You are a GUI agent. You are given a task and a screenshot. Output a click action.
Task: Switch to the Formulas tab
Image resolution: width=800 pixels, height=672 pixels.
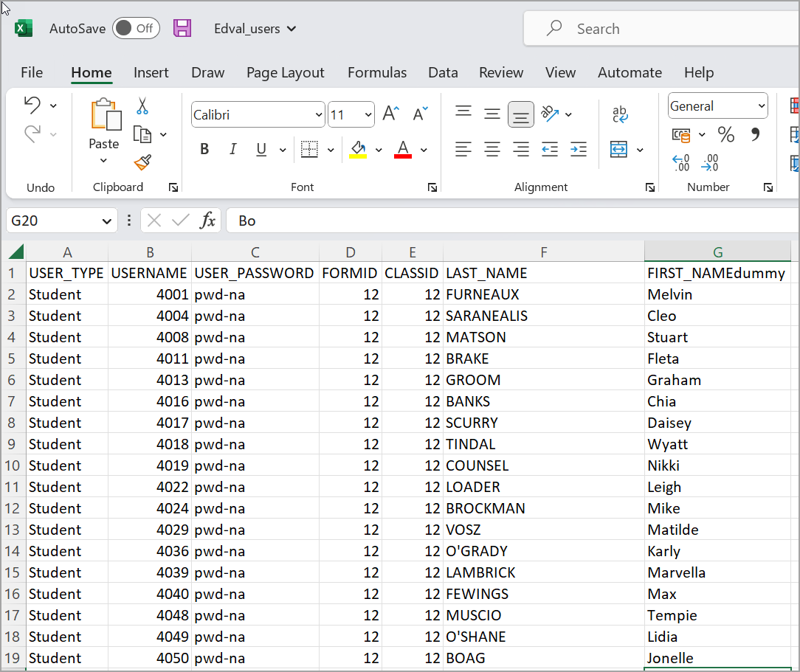tap(376, 72)
